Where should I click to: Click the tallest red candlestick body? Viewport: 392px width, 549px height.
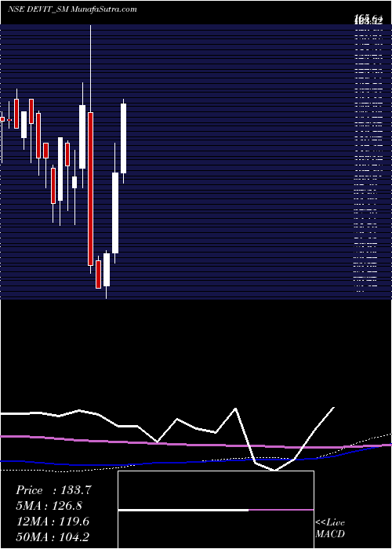click(91, 189)
